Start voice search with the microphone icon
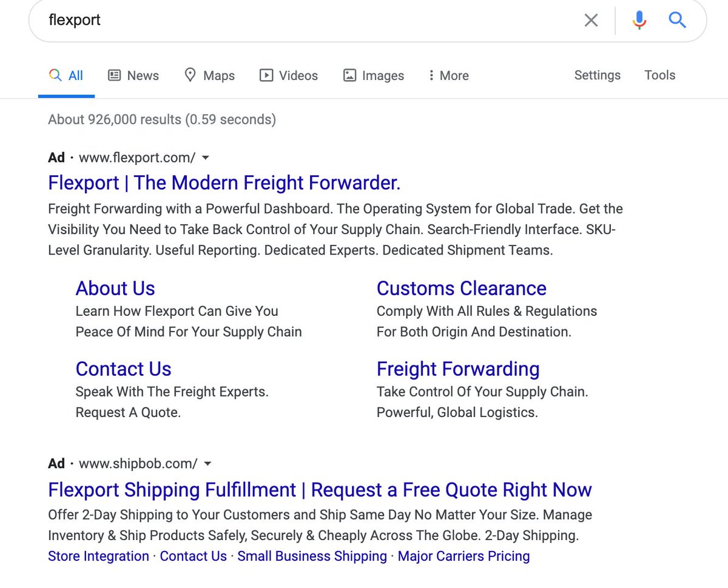Image resolution: width=728 pixels, height=588 pixels. coord(639,21)
